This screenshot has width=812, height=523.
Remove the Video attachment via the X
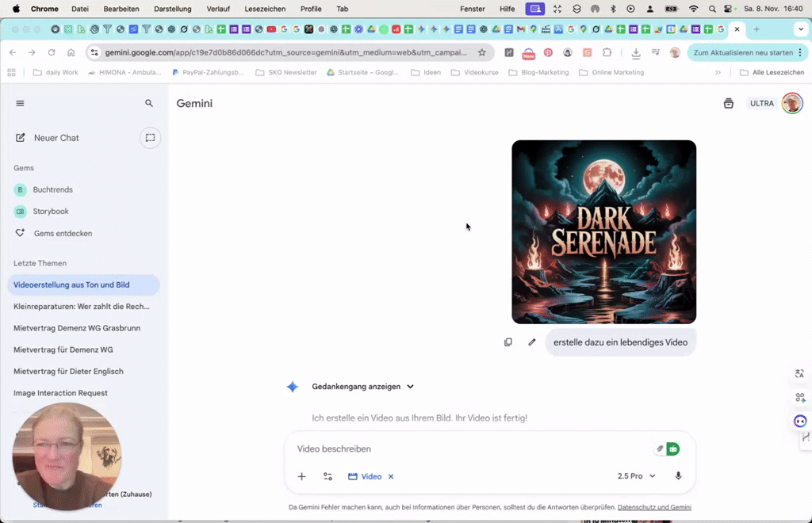[x=390, y=476]
